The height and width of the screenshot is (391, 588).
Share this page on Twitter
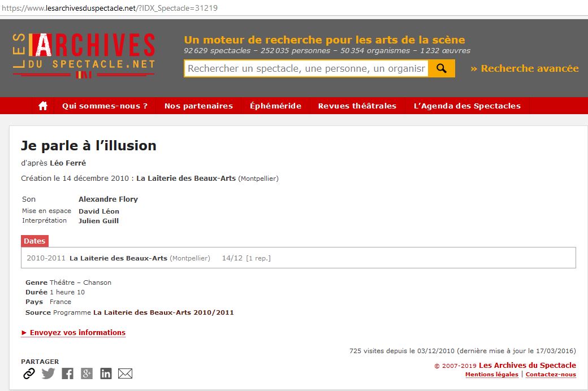pos(48,373)
